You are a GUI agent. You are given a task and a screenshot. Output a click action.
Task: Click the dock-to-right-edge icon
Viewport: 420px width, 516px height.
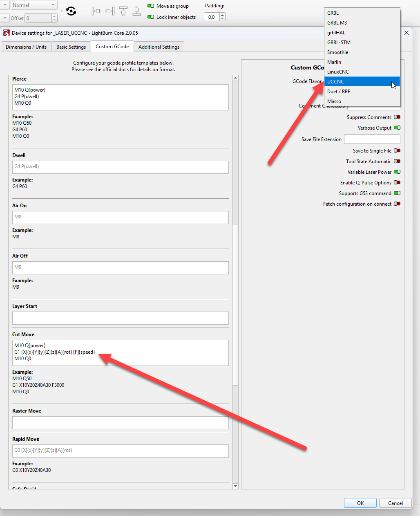click(x=110, y=11)
